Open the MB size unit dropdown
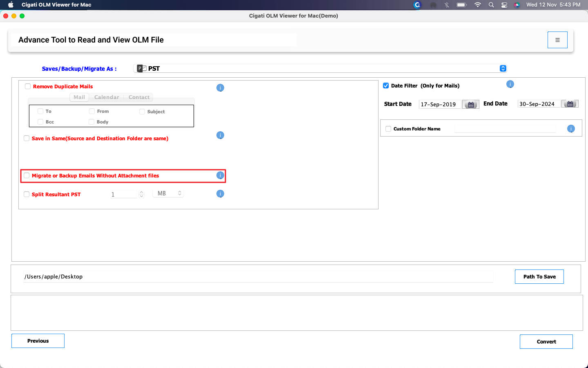Viewport: 588px width, 368px height. (x=168, y=193)
